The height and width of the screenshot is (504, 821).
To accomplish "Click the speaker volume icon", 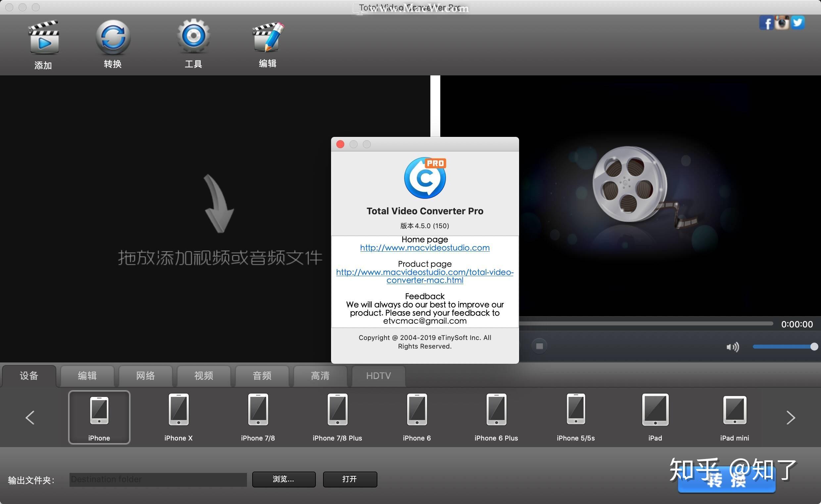I will click(x=733, y=347).
